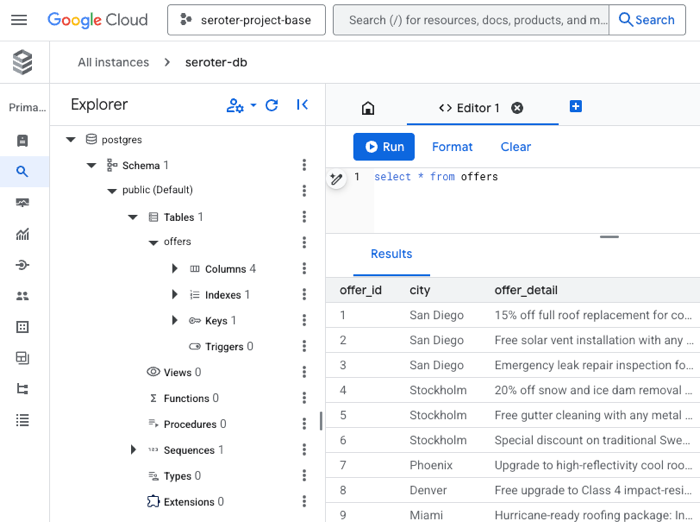Open the main hamburger navigation menu
Image resolution: width=700 pixels, height=522 pixels.
pos(19,20)
